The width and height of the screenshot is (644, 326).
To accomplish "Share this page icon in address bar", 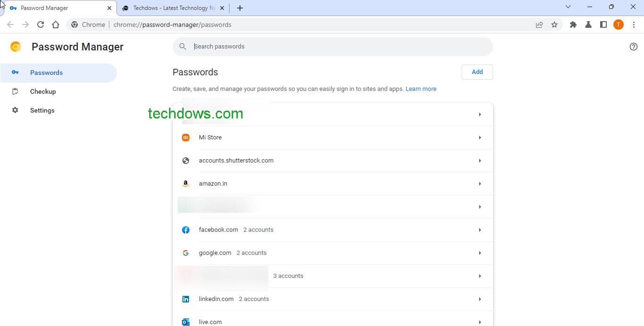I will (x=539, y=24).
